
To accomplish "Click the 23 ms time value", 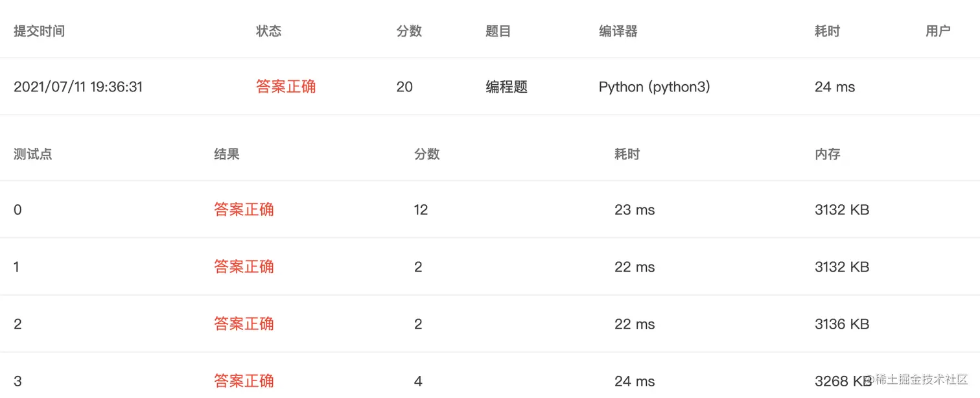I will 635,210.
